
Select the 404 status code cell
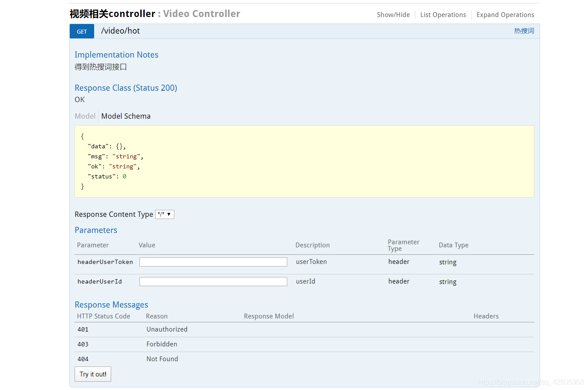(x=83, y=359)
